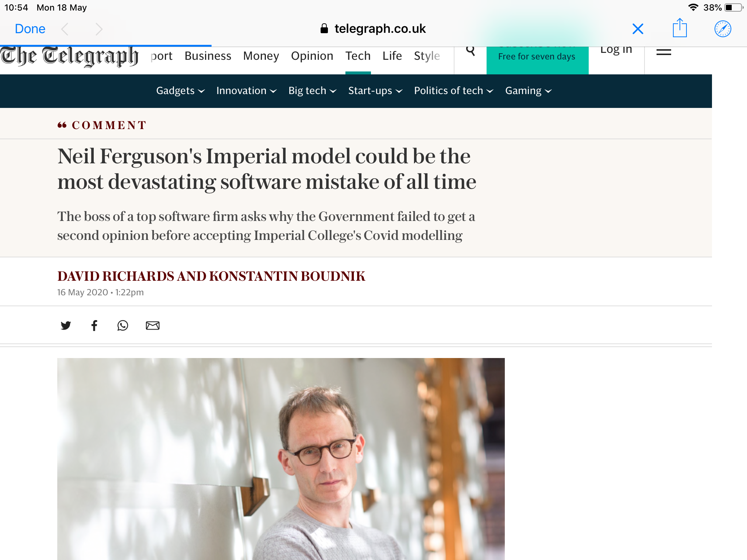
Task: Tap Done to close browser view
Action: 30,29
